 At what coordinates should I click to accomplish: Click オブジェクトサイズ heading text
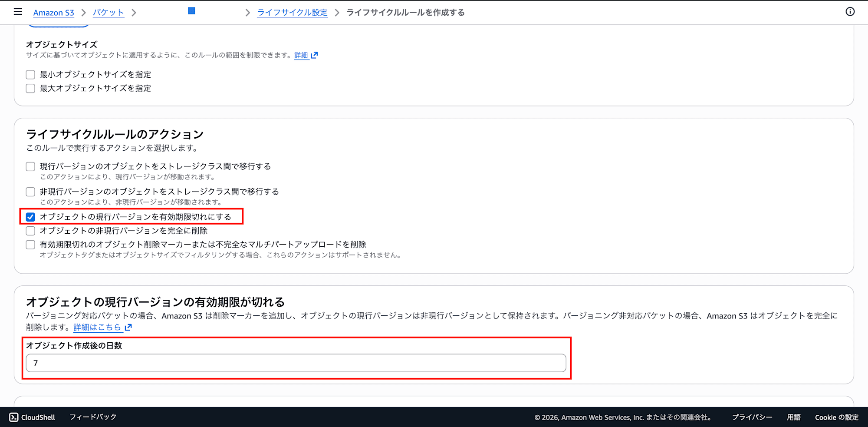click(x=62, y=45)
